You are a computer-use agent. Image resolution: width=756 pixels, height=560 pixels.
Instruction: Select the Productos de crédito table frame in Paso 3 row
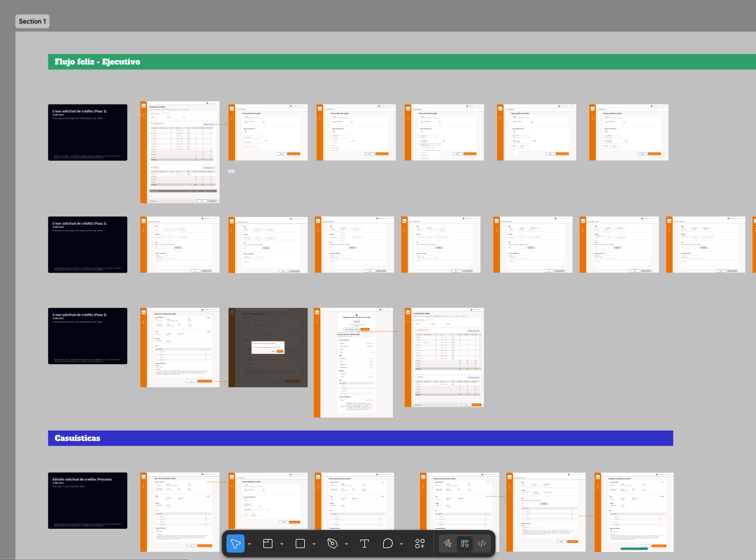click(444, 357)
